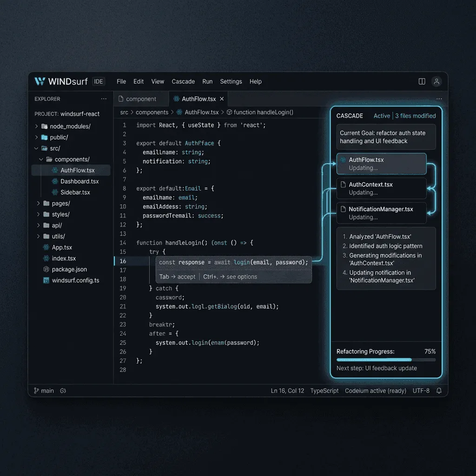Click 'Tab → accept' in suggestion popup

[x=177, y=277]
